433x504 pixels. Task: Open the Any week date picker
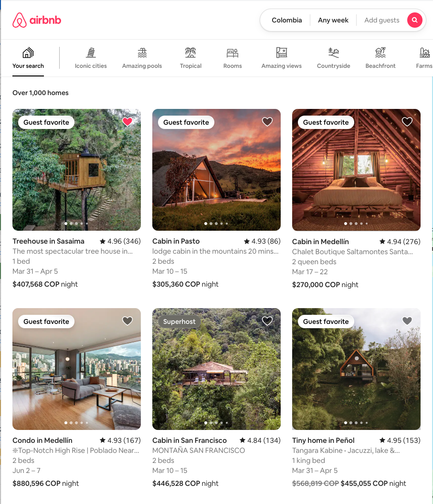coord(333,20)
